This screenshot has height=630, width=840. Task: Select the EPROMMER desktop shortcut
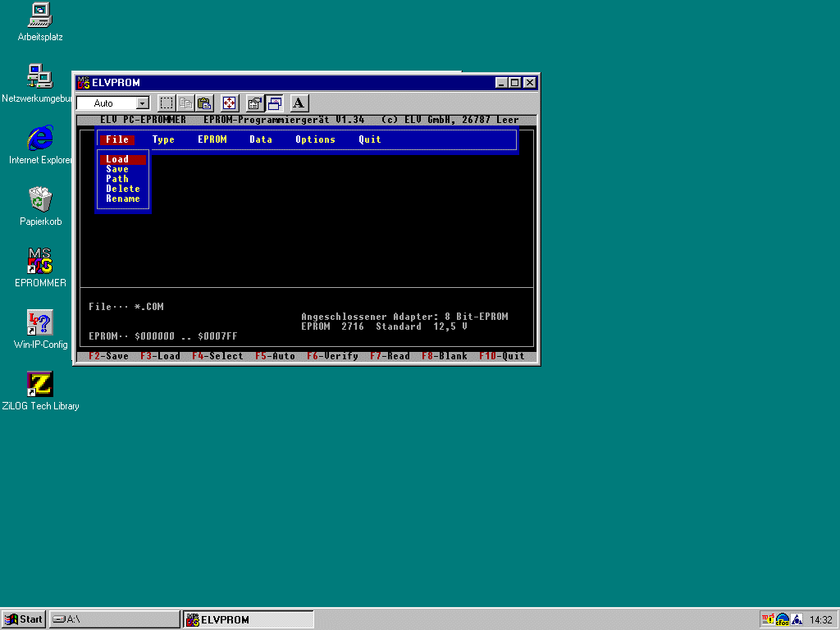pyautogui.click(x=40, y=268)
